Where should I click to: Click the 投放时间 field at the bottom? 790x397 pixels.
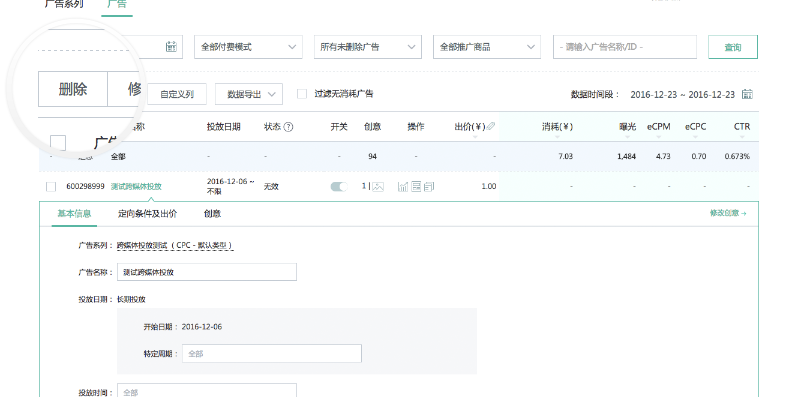(x=207, y=390)
